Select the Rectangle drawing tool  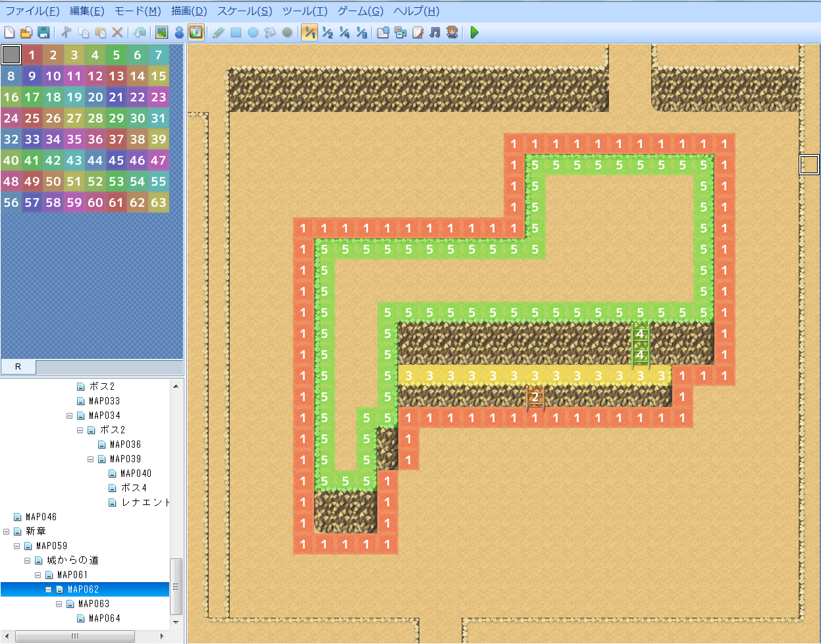[236, 32]
